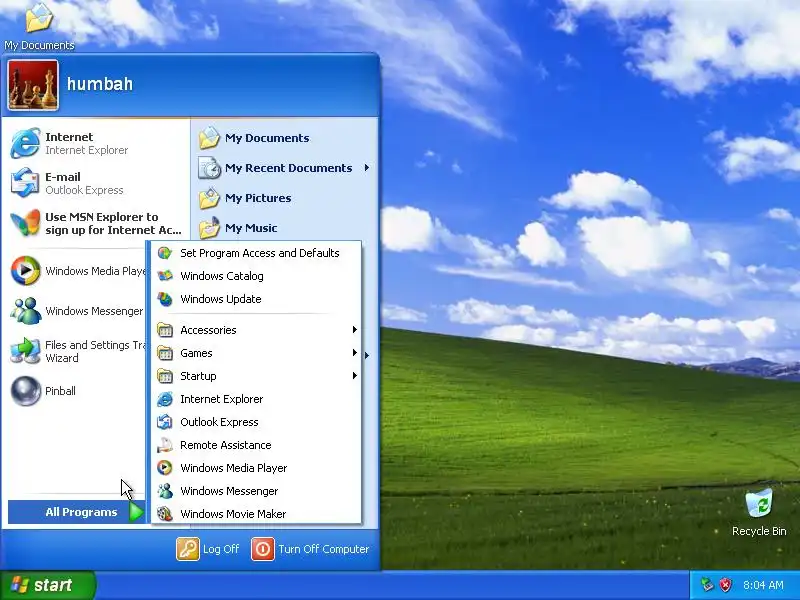The image size is (800, 600).
Task: Click Windows Media Player icon in programs submenu
Action: tap(165, 468)
